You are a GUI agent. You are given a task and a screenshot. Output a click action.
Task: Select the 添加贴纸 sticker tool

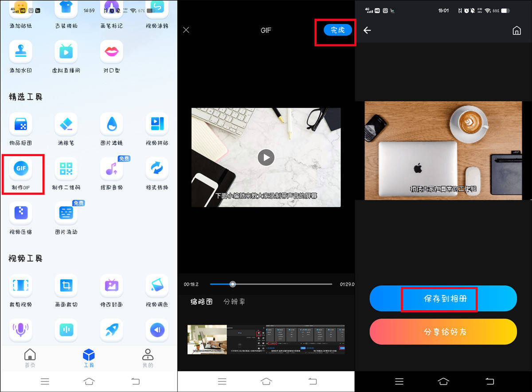point(20,13)
